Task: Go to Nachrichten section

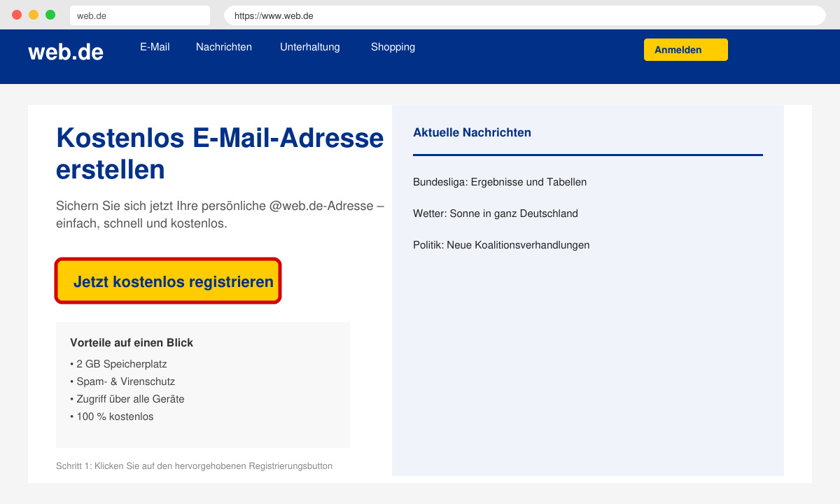Action: [224, 47]
